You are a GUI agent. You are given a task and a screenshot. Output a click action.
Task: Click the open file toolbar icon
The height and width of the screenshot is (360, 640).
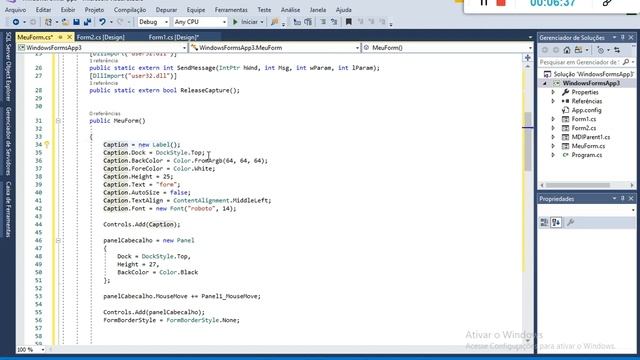tap(65, 22)
